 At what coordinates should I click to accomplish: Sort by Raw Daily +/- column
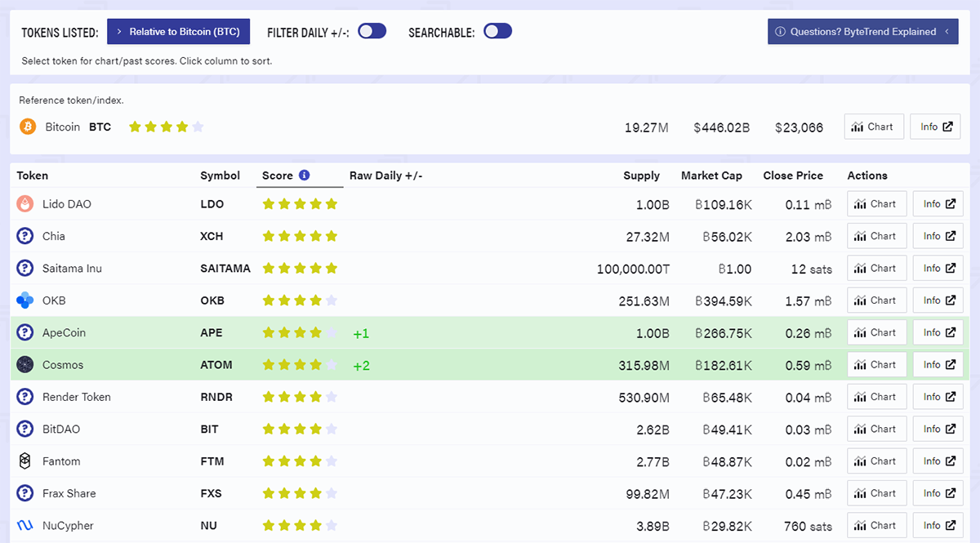[x=385, y=176]
